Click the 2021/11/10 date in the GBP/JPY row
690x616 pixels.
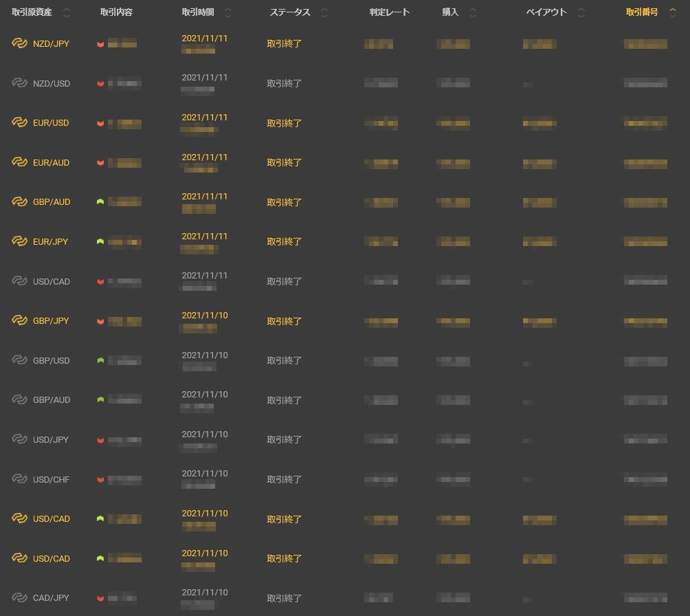(x=205, y=316)
